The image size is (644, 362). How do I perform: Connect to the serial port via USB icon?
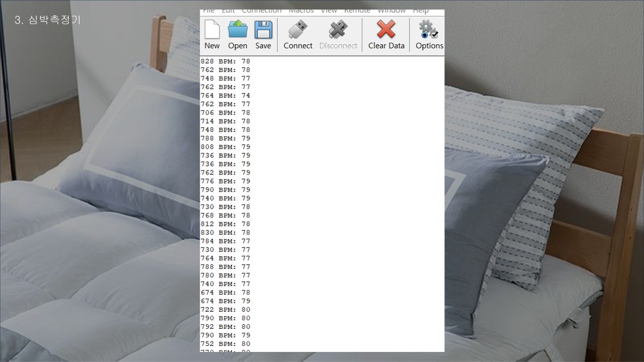coord(298,30)
